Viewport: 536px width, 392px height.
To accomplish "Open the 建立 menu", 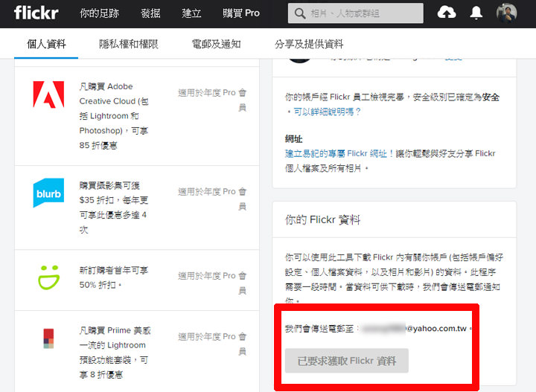I will coord(191,13).
